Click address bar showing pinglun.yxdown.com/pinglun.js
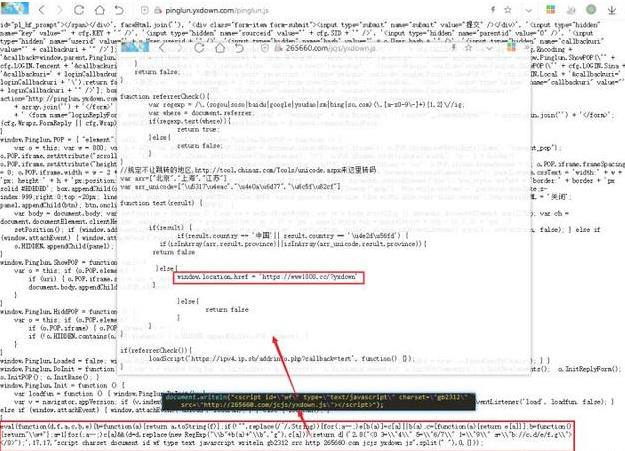Viewport: 625px width, 451px height. (x=217, y=11)
